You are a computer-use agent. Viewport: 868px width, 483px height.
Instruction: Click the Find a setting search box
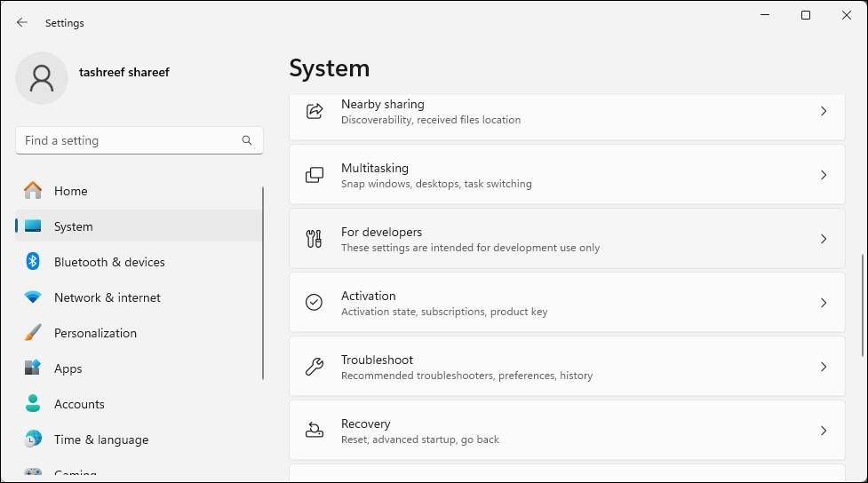pyautogui.click(x=129, y=140)
